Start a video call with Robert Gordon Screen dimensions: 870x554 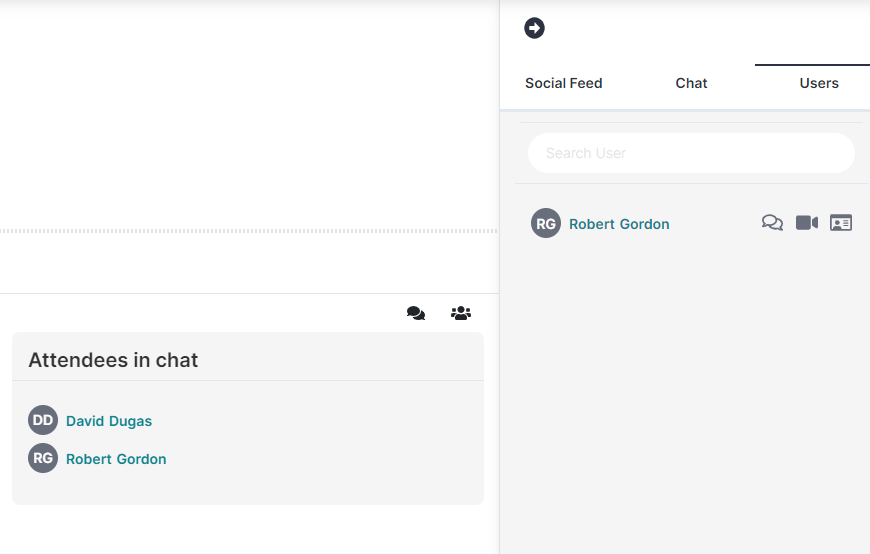[x=807, y=223]
